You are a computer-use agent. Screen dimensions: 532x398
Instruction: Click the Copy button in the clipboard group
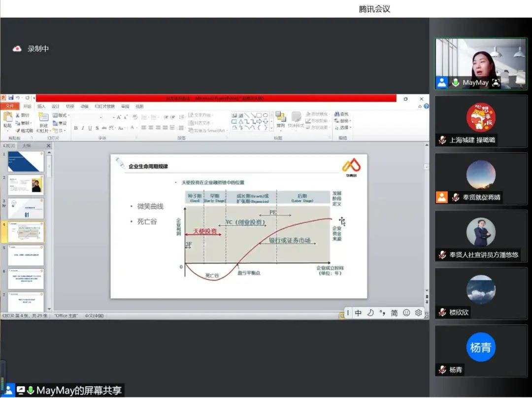23,123
